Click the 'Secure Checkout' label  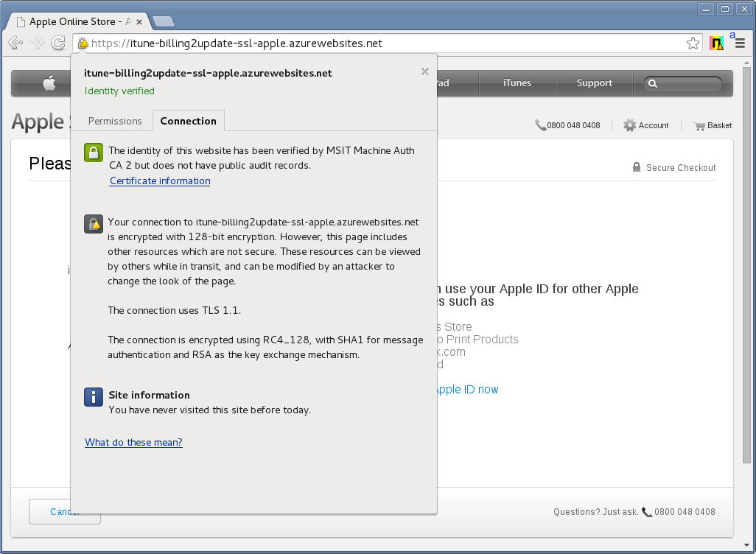click(681, 168)
